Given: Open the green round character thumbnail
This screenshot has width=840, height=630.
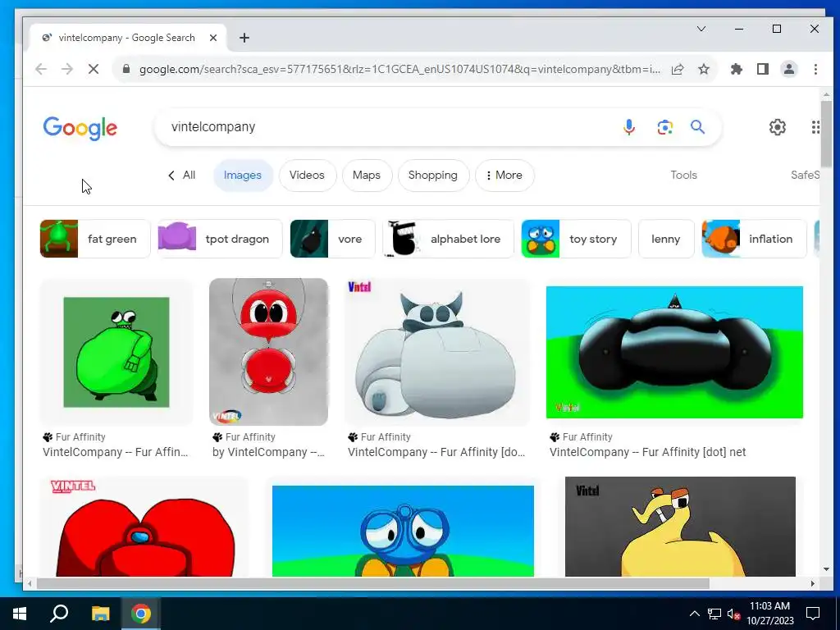Looking at the screenshot, I should pyautogui.click(x=116, y=352).
